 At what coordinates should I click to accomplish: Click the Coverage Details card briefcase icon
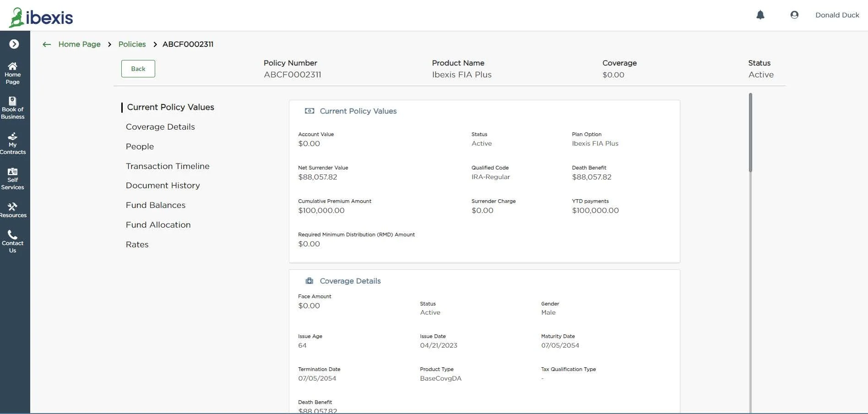[309, 281]
